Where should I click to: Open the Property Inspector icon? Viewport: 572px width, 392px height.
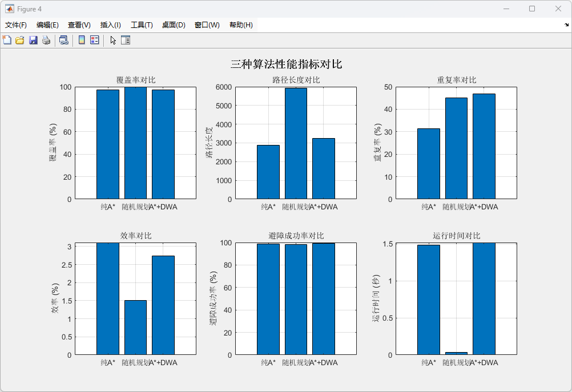pyautogui.click(x=126, y=40)
